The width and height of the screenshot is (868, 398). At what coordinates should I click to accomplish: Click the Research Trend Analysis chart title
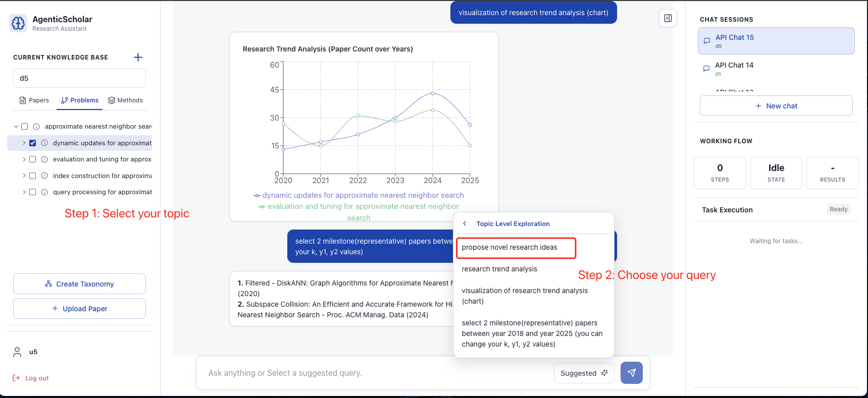pyautogui.click(x=328, y=49)
